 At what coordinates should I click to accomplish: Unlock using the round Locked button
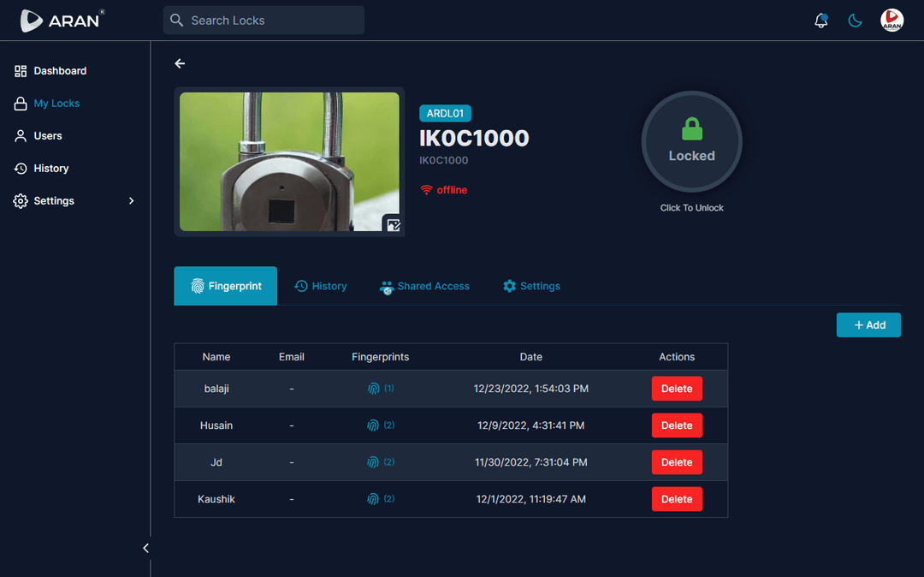pyautogui.click(x=692, y=141)
